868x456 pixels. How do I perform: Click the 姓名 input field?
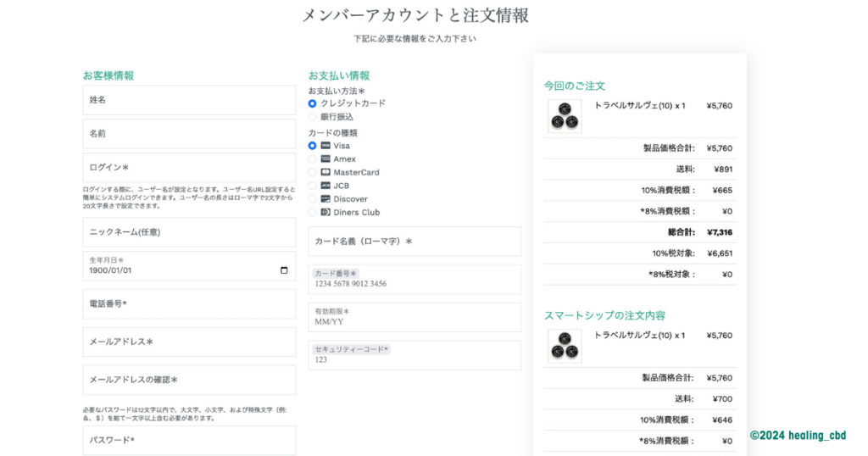tap(189, 100)
